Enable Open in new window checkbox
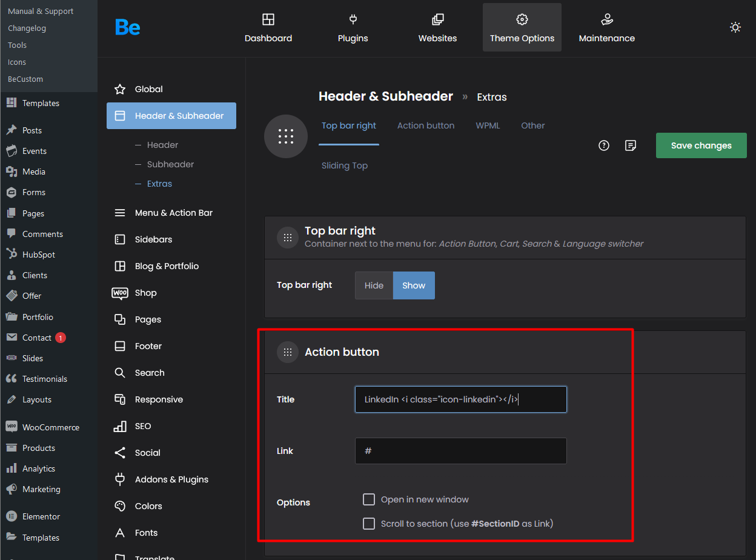756x560 pixels. tap(369, 499)
